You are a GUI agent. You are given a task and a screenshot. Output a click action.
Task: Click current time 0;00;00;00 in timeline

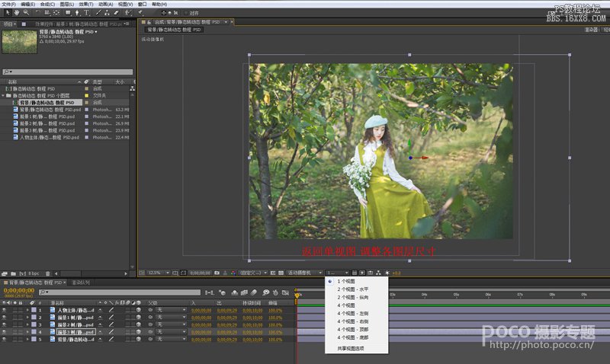pyautogui.click(x=19, y=291)
